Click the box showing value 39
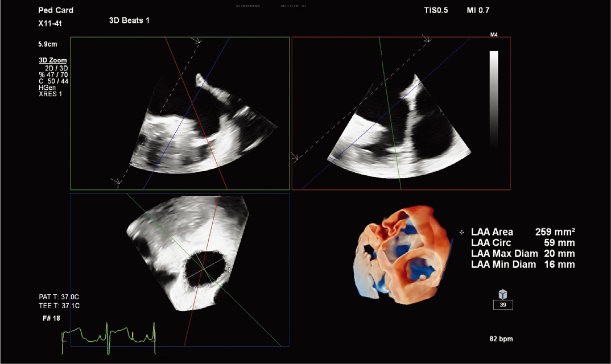This screenshot has width=611, height=364. point(503,305)
